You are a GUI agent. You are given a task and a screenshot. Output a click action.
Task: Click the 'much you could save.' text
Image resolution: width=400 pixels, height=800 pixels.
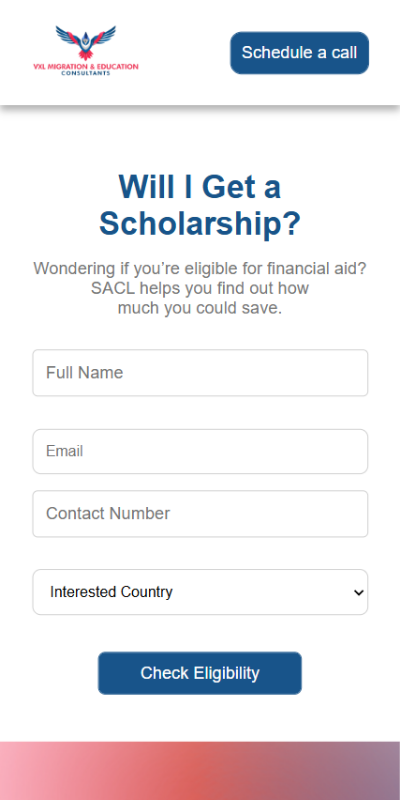200,308
